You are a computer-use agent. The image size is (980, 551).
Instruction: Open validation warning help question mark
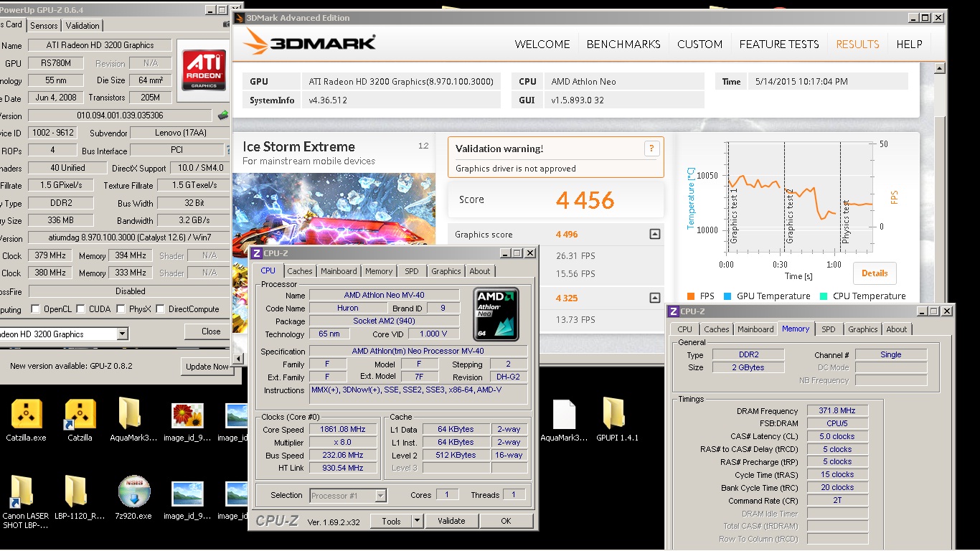651,149
